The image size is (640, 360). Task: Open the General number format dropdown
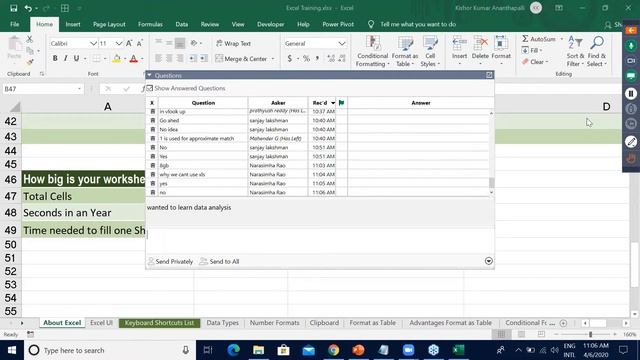tap(342, 43)
